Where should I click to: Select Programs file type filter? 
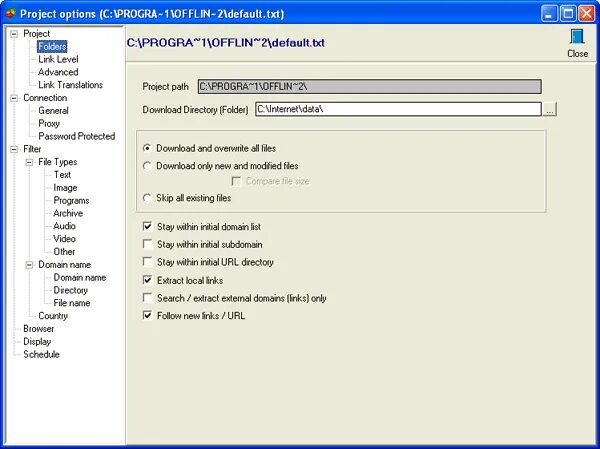point(71,201)
